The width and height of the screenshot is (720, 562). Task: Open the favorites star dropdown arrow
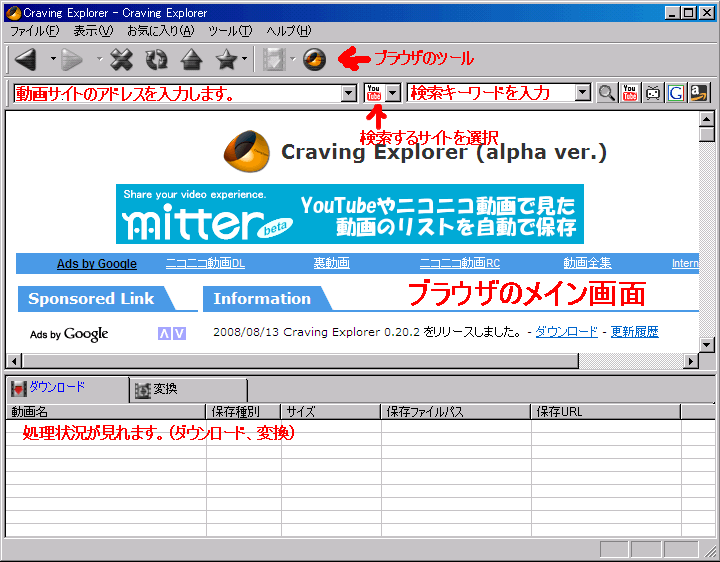[x=245, y=59]
